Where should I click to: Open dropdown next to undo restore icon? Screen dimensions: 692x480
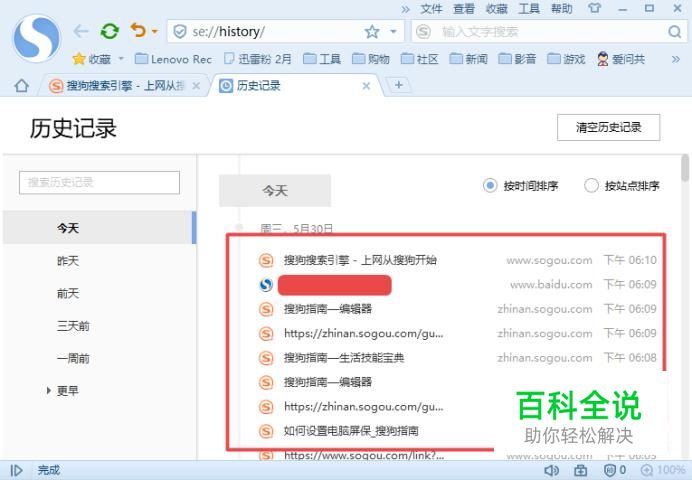[154, 31]
